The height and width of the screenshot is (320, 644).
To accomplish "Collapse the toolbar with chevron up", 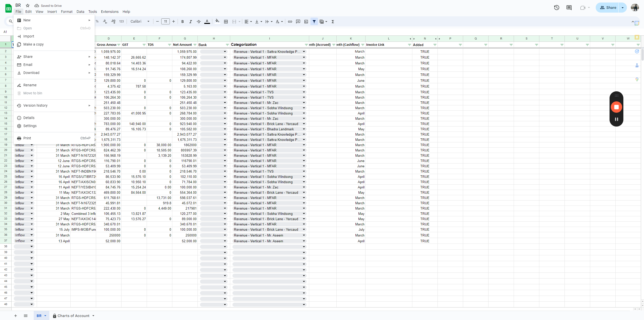I will (x=633, y=22).
